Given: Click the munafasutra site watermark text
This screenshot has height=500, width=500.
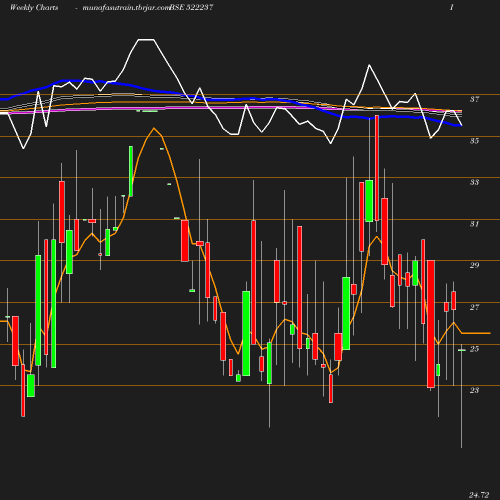Looking at the screenshot, I should tap(126, 7).
